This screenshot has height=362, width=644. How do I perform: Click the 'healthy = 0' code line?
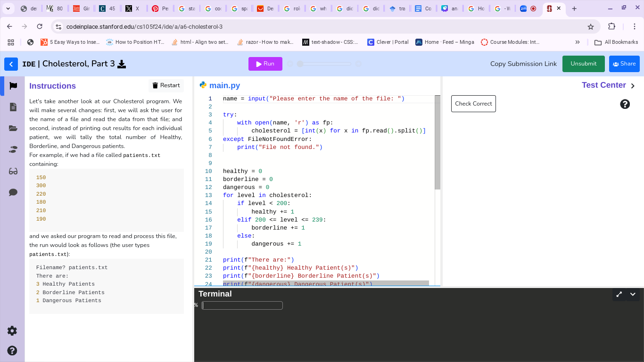click(x=242, y=171)
